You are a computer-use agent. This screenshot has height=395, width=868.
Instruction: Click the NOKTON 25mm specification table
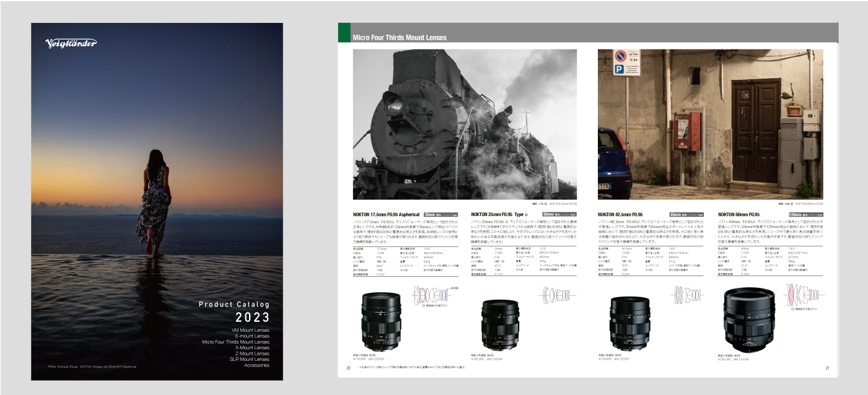[x=525, y=262]
